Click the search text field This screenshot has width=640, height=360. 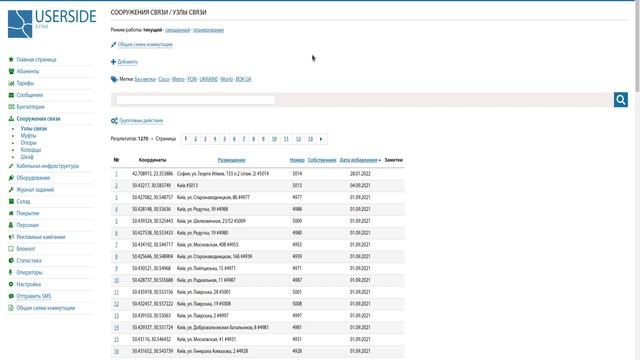[x=195, y=100]
